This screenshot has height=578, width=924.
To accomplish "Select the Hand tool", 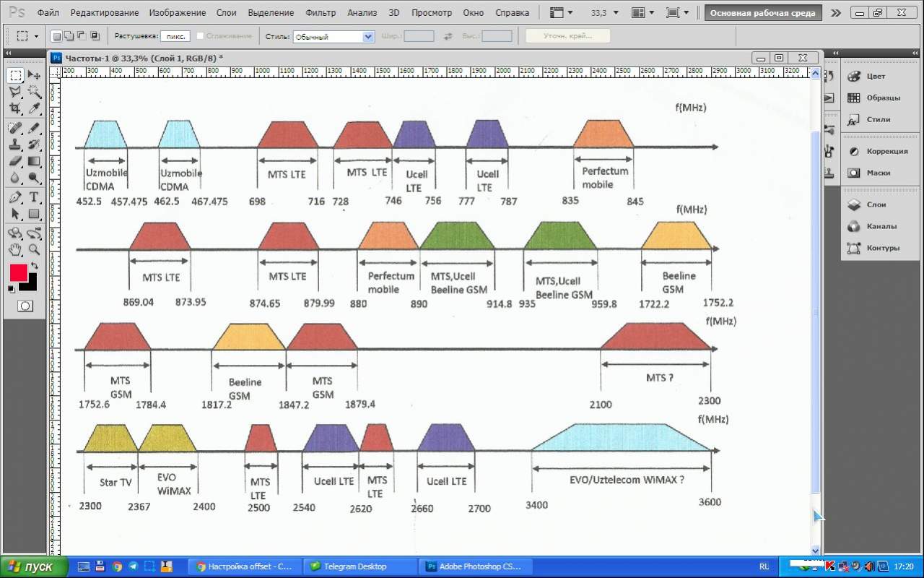I will 15,250.
